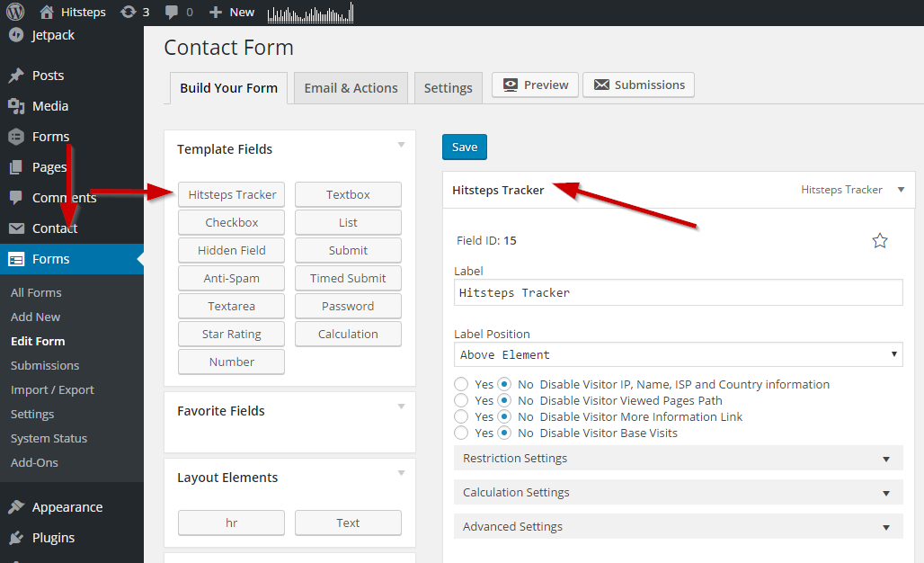Select Yes for Disable Visitor Base Visits
The image size is (924, 563).
point(461,433)
